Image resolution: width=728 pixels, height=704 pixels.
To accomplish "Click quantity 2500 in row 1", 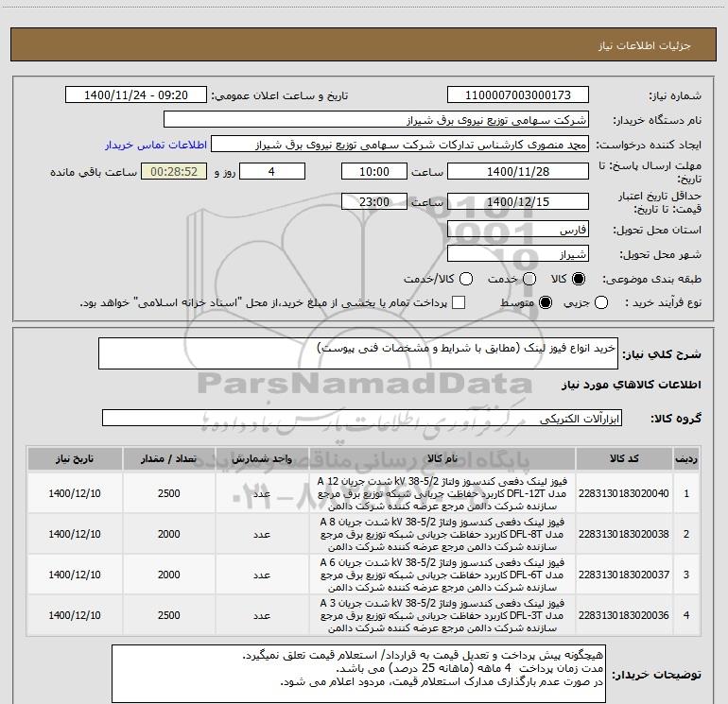I will (169, 493).
